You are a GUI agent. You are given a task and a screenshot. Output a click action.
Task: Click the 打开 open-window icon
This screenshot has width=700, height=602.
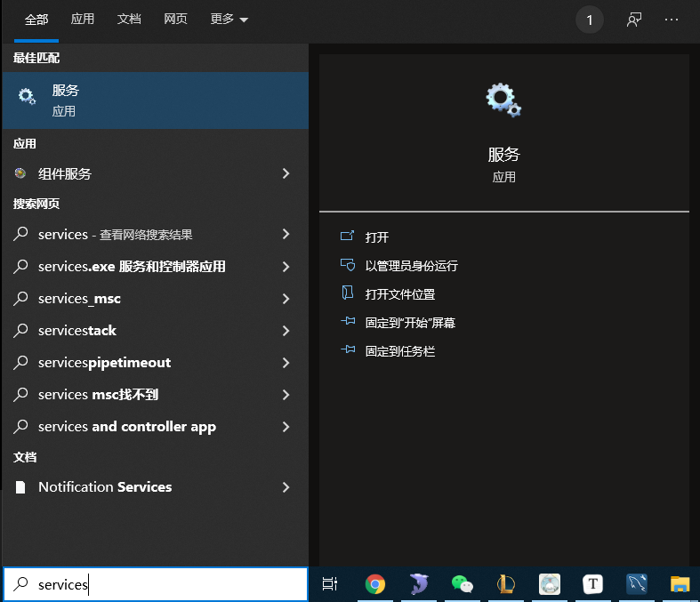347,236
